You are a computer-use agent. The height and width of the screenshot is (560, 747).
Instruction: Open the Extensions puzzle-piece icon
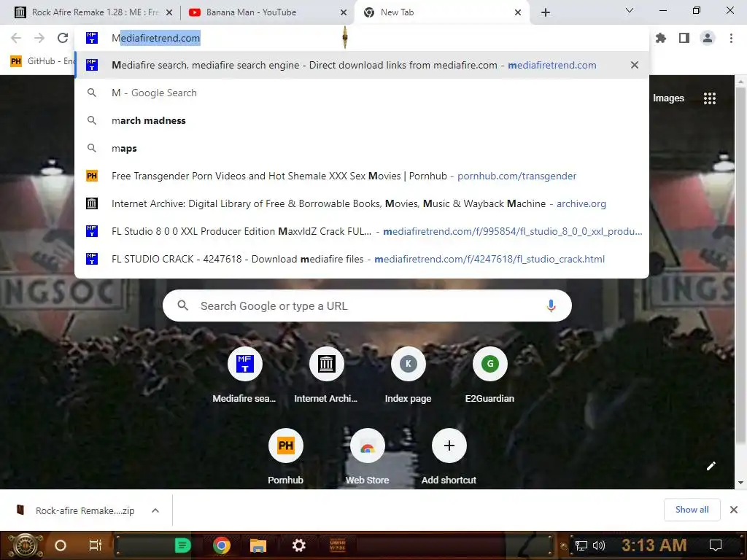(661, 38)
